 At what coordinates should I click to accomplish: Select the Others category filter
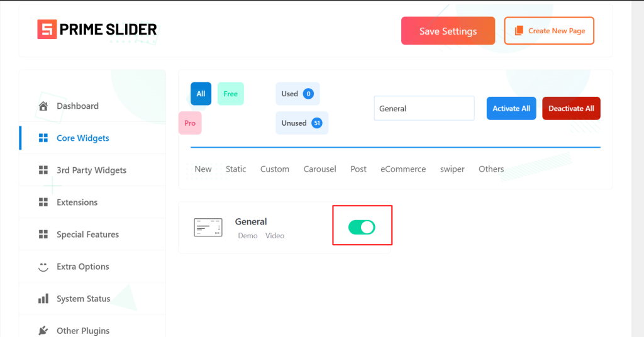pos(491,168)
